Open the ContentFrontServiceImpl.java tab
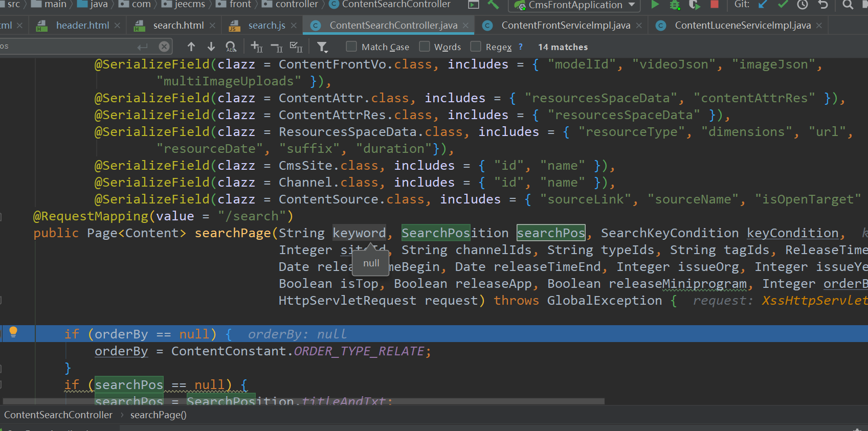The width and height of the screenshot is (868, 431). [565, 25]
